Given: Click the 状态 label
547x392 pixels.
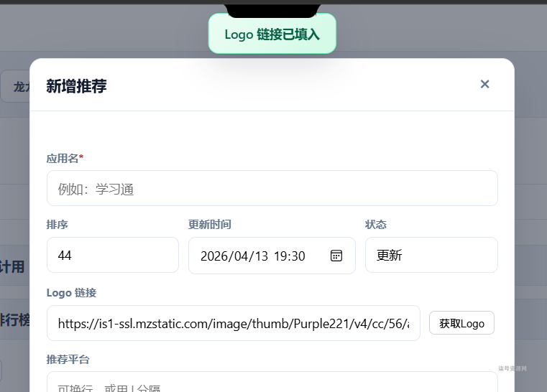Looking at the screenshot, I should tap(376, 225).
